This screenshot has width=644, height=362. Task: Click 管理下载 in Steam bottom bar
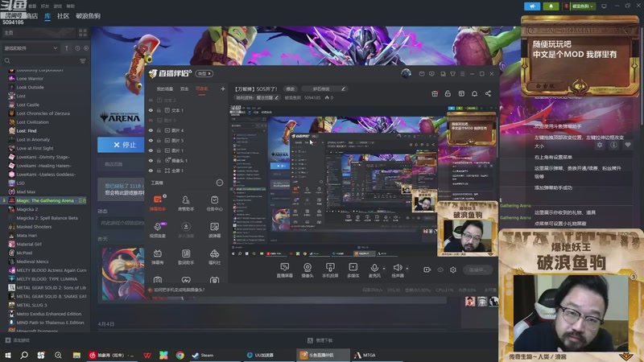(320, 340)
